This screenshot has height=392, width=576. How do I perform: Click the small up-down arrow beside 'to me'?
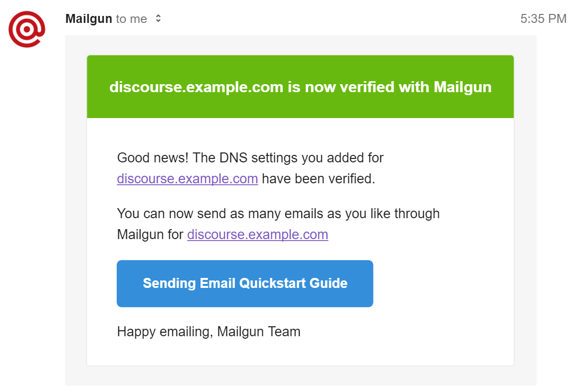click(157, 18)
